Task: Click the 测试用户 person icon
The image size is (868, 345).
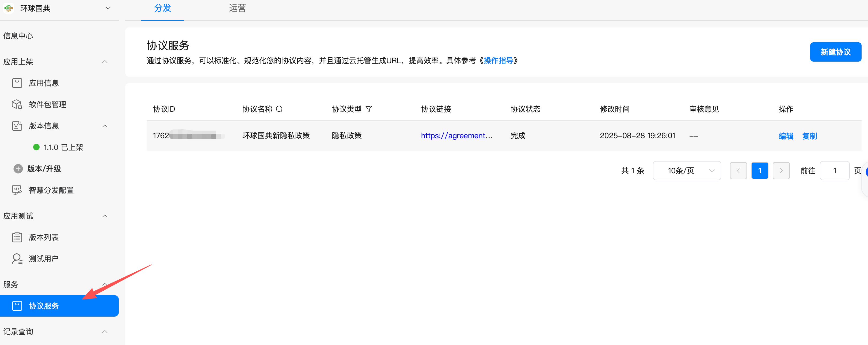Action: coord(17,259)
